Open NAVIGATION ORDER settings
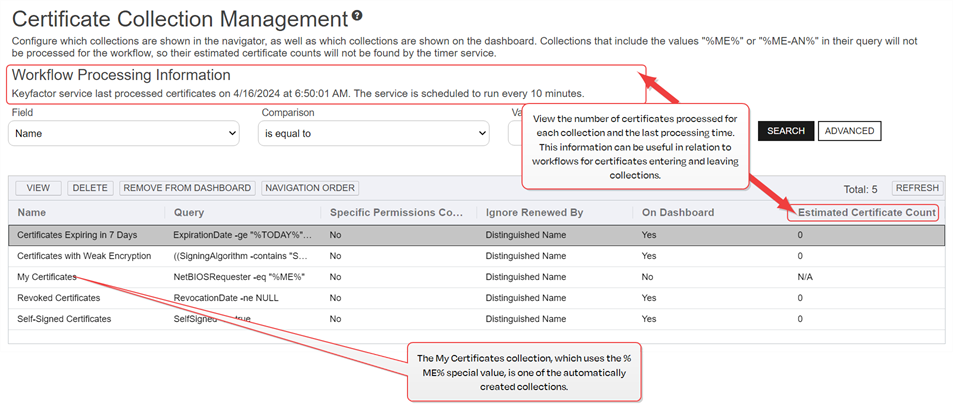This screenshot has width=953, height=409. click(309, 188)
